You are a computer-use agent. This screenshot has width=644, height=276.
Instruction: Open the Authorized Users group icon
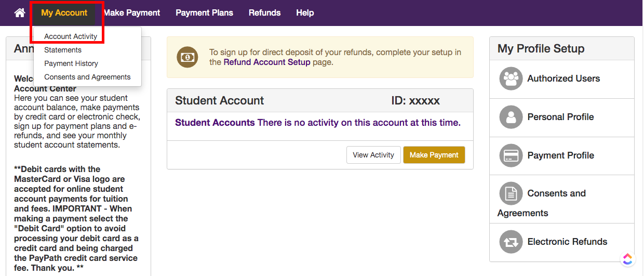click(511, 79)
